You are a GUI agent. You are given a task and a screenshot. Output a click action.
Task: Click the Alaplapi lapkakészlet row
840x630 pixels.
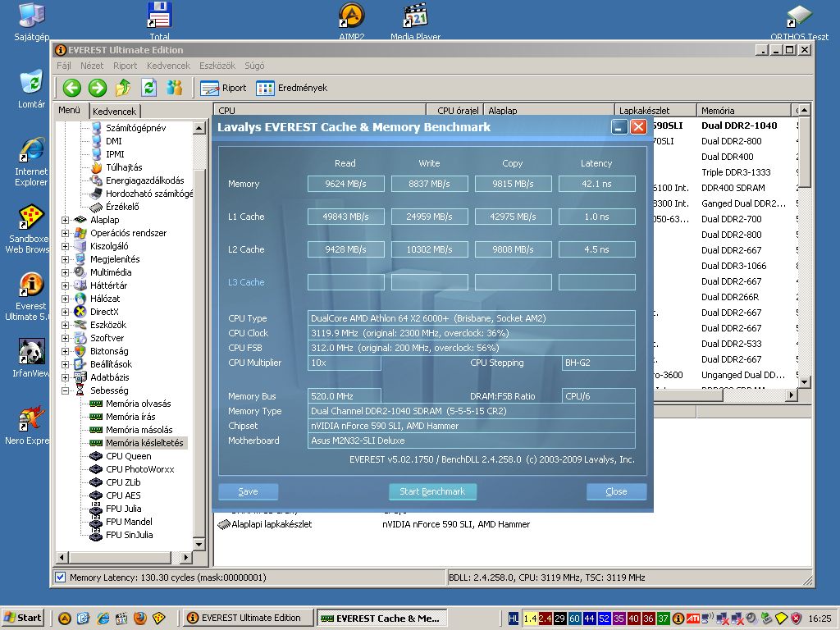pyautogui.click(x=271, y=524)
